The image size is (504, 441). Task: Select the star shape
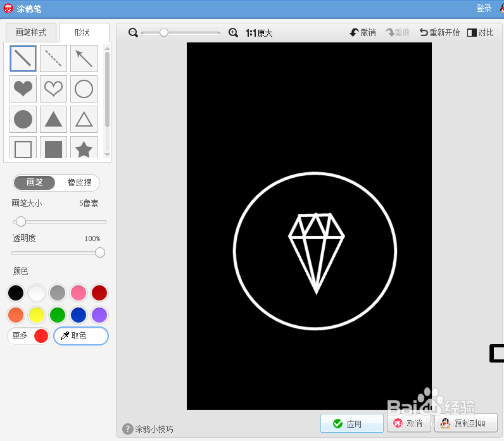pyautogui.click(x=84, y=148)
